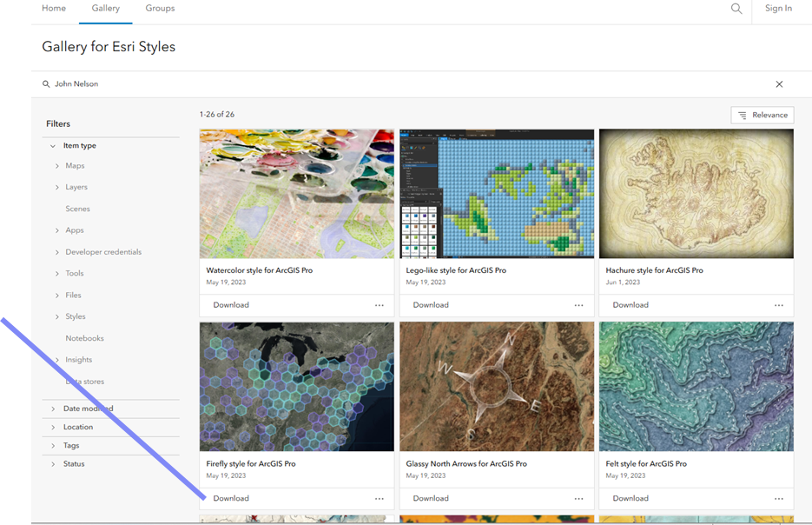Go to the Home tab
This screenshot has height=525, width=812.
point(54,9)
